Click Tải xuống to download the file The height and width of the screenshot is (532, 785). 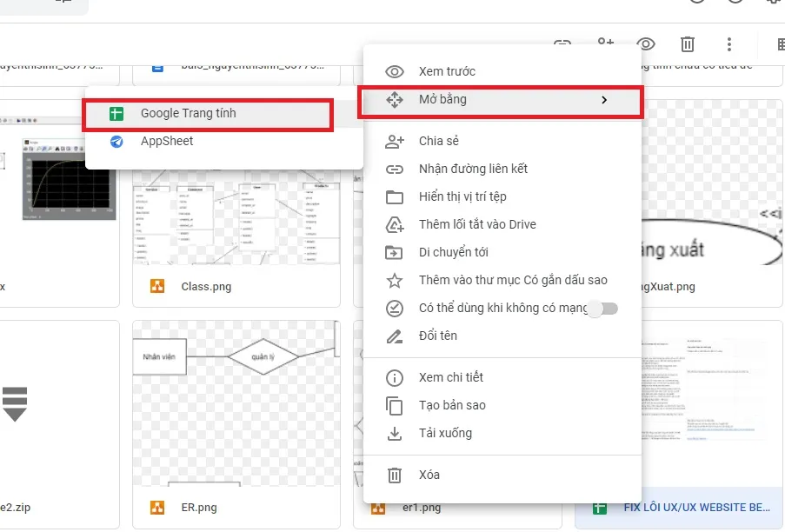445,433
